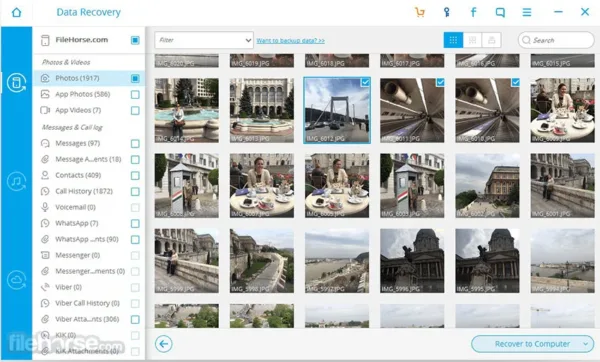Image resolution: width=600 pixels, height=362 pixels.
Task: Go to the Home screen icon
Action: click(16, 12)
